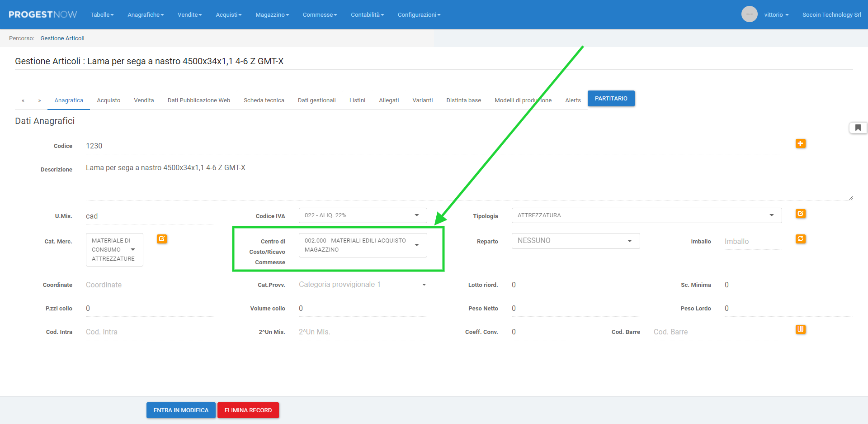This screenshot has height=424, width=868.
Task: Open the Reparto NESSUNO dropdown
Action: 575,241
